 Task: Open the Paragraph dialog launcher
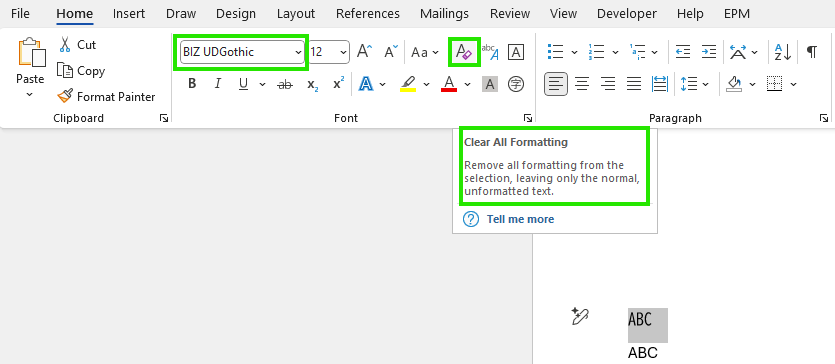pyautogui.click(x=824, y=118)
